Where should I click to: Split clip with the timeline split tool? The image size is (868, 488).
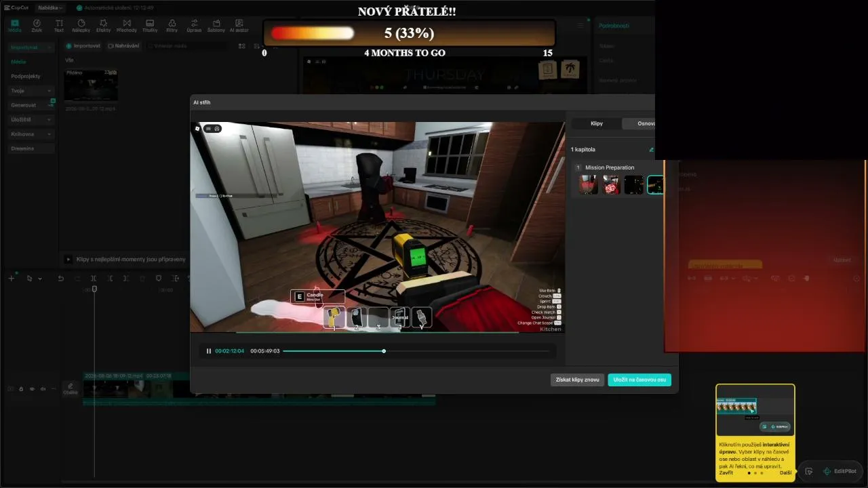tap(94, 279)
